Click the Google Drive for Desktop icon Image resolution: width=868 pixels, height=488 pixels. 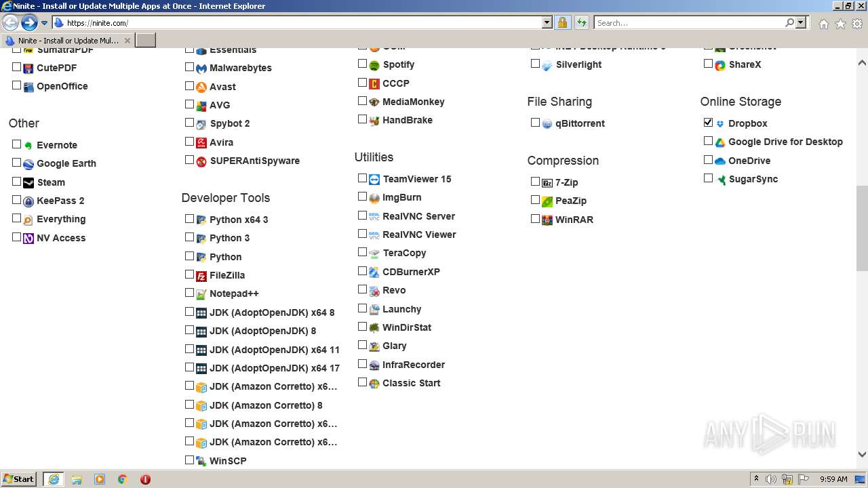coord(720,142)
